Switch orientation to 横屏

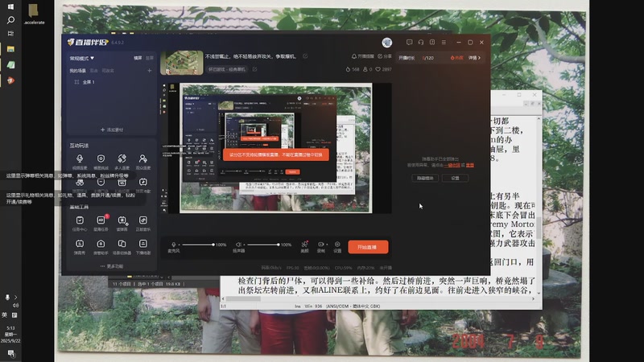coord(138,58)
